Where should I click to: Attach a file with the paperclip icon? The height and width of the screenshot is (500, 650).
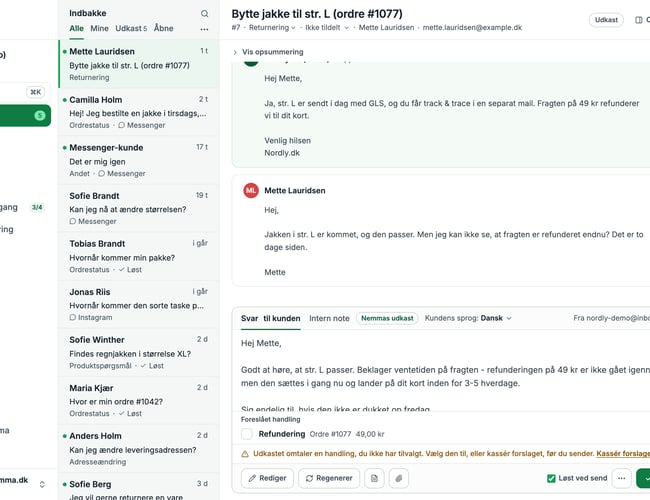click(399, 478)
